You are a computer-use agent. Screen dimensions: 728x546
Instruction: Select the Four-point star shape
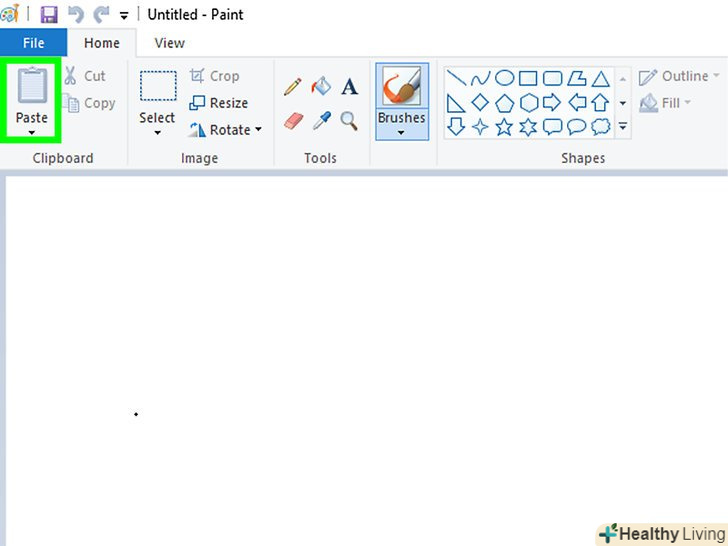(x=480, y=126)
